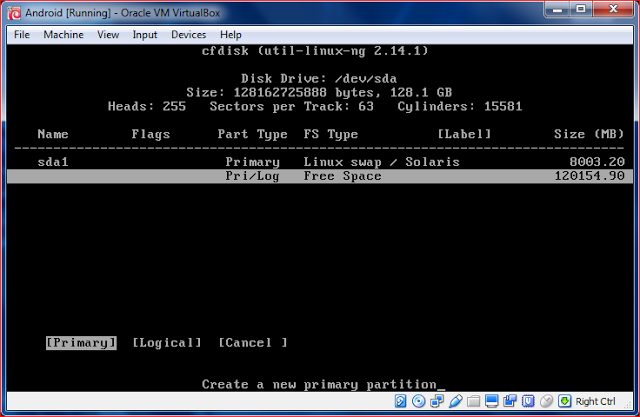Click the FS Type column header
Viewport: 640px width, 417px height.
(x=331, y=134)
